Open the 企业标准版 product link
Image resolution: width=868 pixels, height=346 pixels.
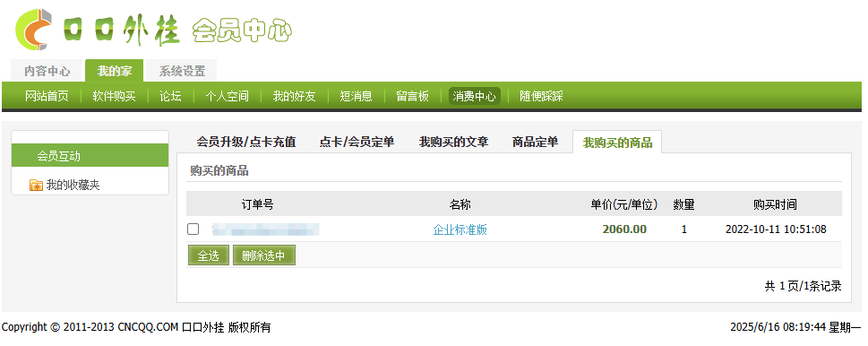(x=460, y=229)
